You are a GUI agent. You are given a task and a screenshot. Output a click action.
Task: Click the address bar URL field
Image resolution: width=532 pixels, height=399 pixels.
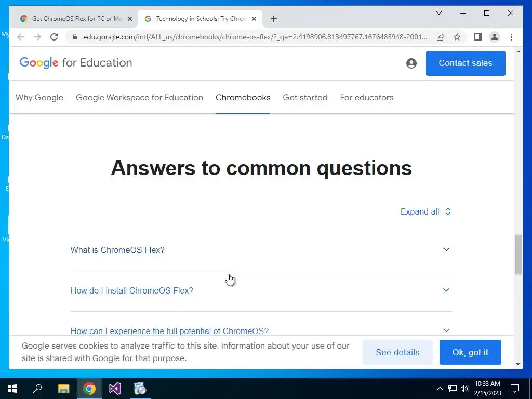click(x=255, y=37)
